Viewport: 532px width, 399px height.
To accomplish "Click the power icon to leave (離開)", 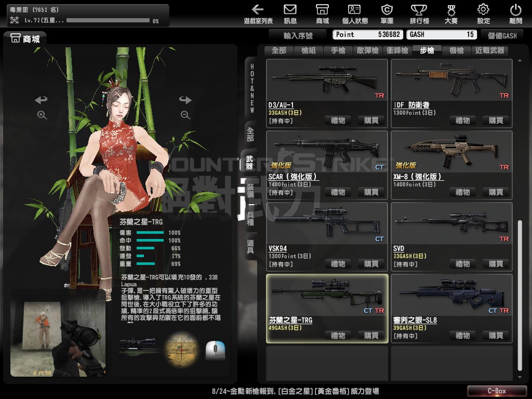I will 516,14.
